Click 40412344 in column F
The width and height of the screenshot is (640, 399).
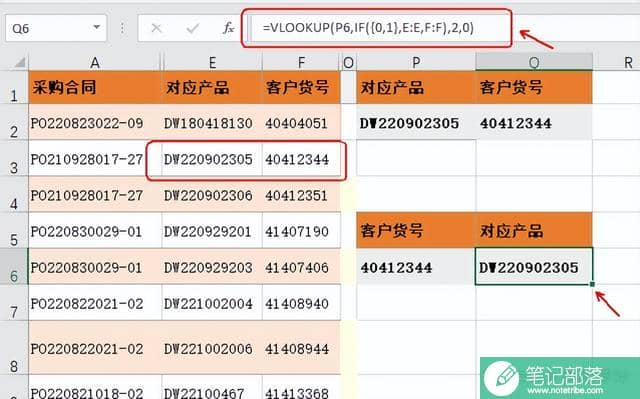301,159
